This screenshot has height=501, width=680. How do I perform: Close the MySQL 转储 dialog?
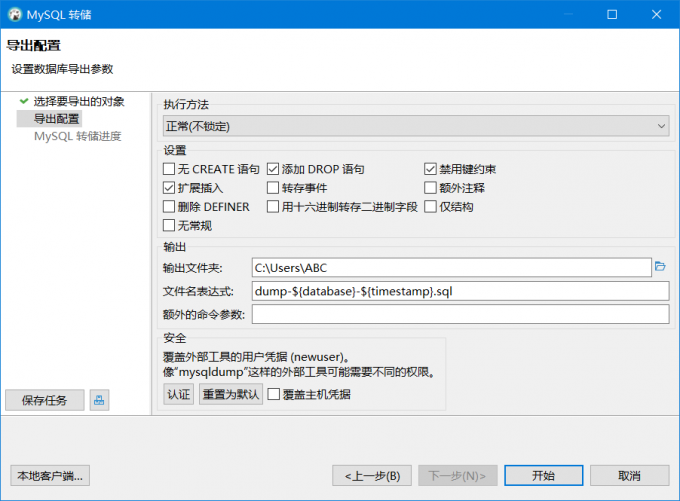tap(656, 14)
